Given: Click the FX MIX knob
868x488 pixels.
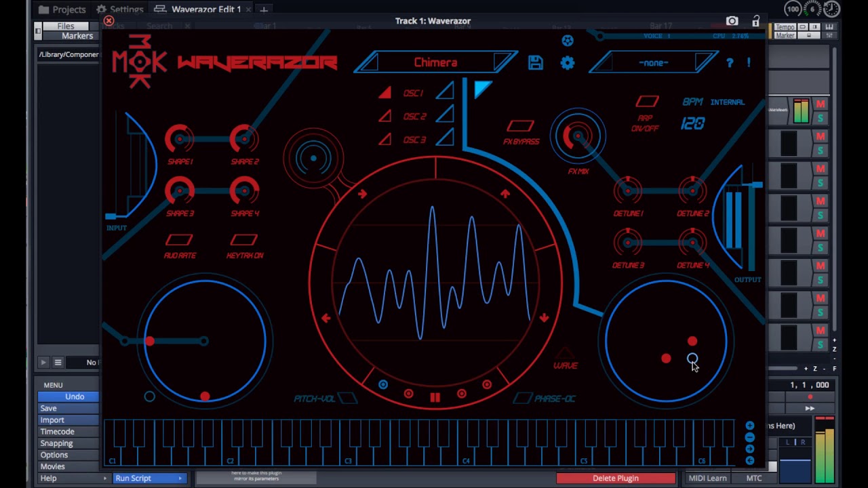Looking at the screenshot, I should click(578, 137).
